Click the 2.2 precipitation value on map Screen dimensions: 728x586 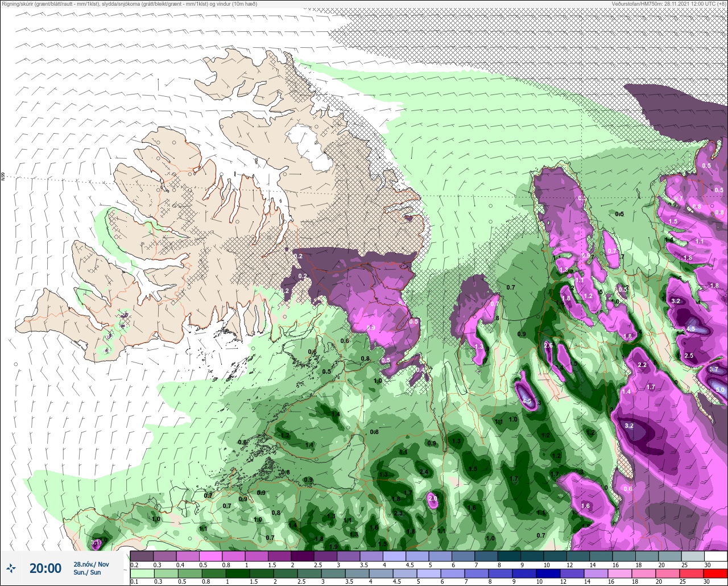(x=643, y=365)
